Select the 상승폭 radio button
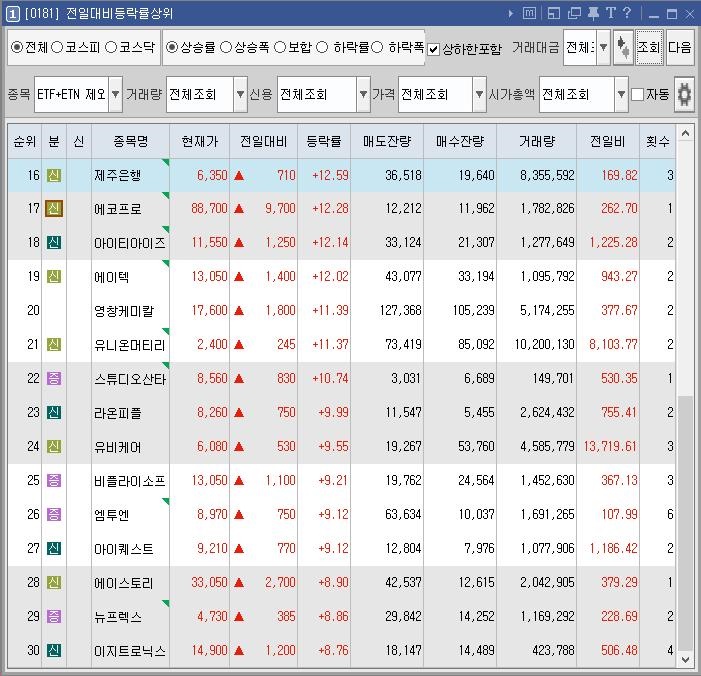Image resolution: width=701 pixels, height=676 pixels. coord(226,46)
